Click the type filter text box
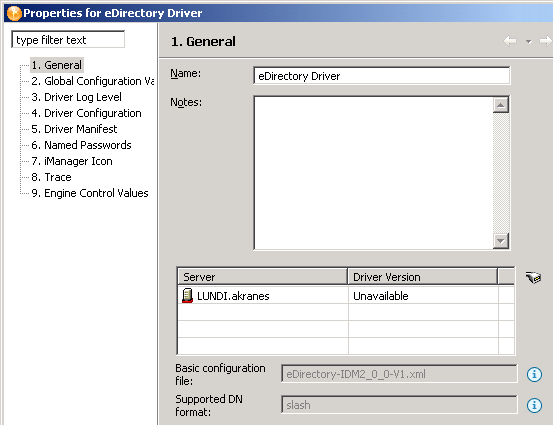Viewport: 553px width, 425px height. tap(68, 40)
